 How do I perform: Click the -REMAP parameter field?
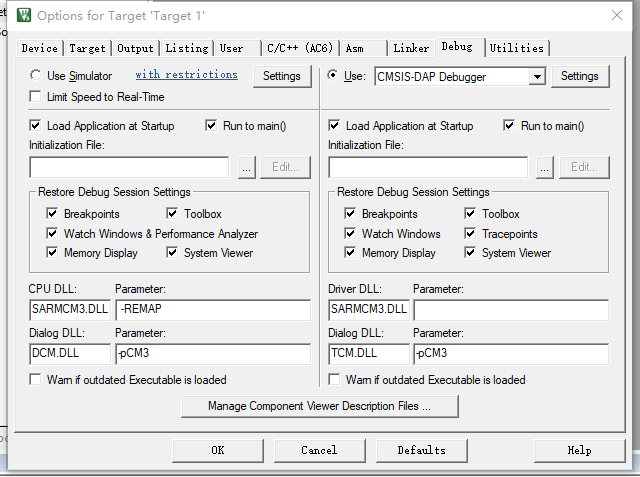pyautogui.click(x=213, y=310)
